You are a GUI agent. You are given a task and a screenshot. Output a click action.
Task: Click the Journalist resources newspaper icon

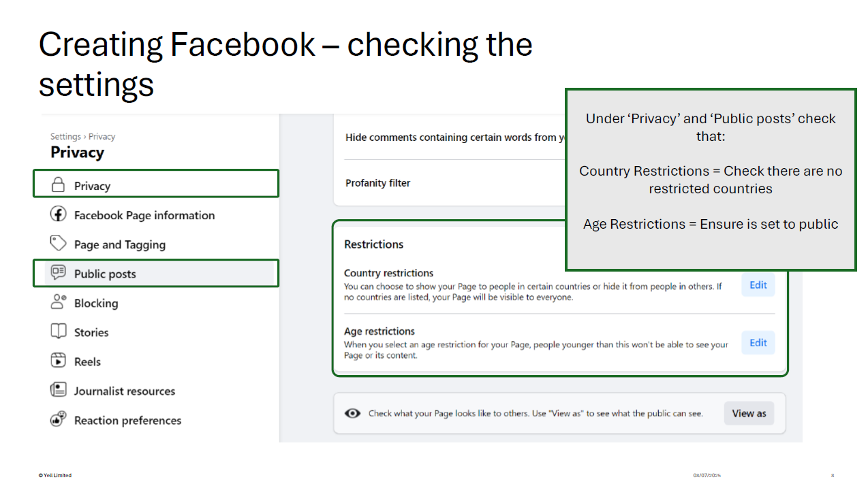coord(59,390)
